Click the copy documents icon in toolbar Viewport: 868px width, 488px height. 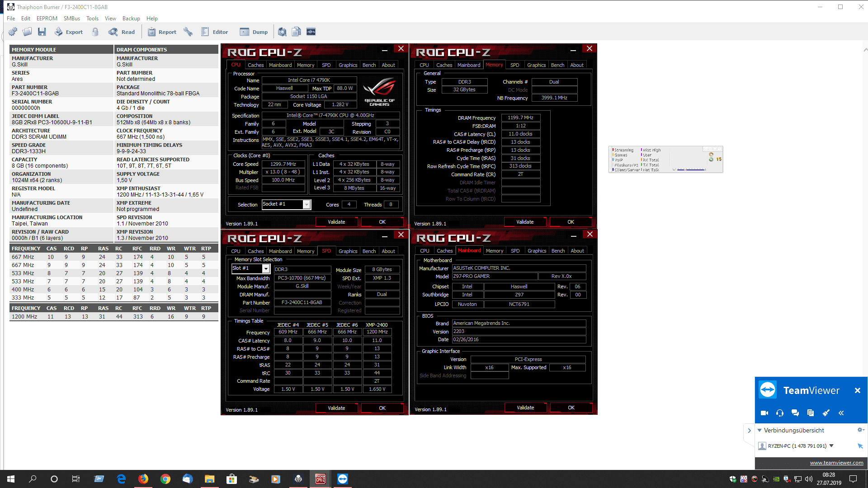click(297, 32)
